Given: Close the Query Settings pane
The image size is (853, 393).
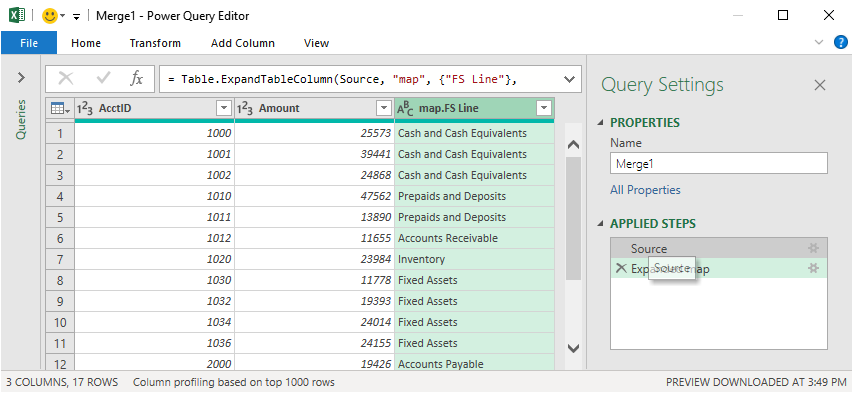Looking at the screenshot, I should click(819, 85).
